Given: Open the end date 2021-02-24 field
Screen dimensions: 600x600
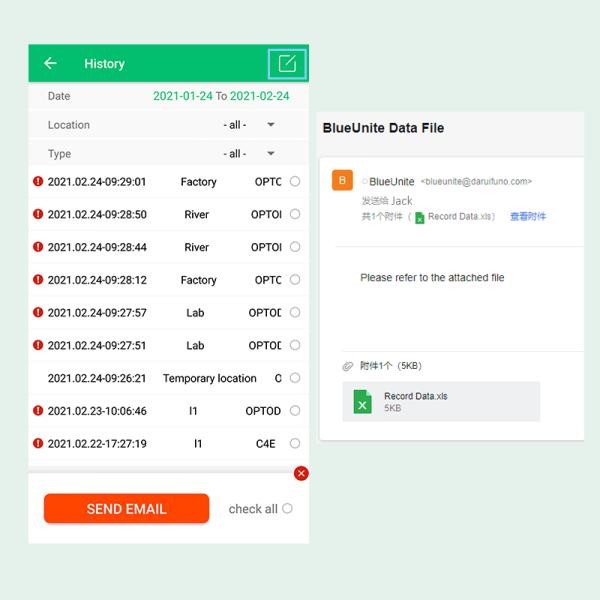Looking at the screenshot, I should pos(259,96).
